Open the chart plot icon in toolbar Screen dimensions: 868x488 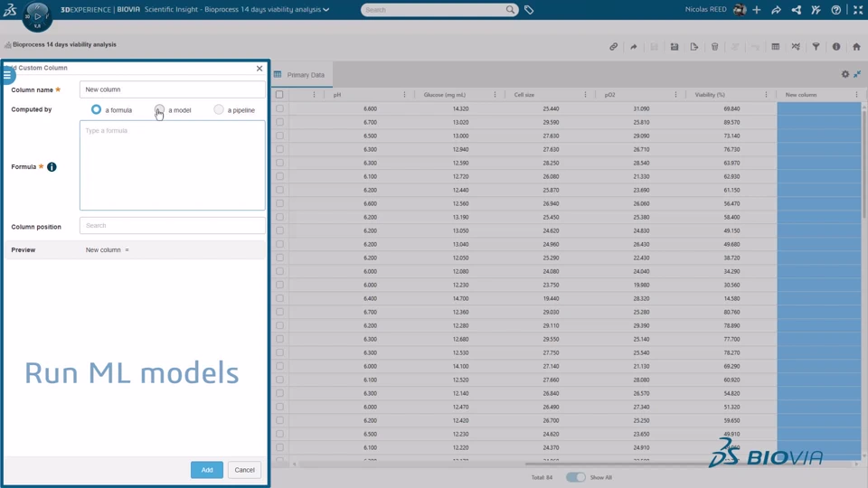pyautogui.click(x=796, y=47)
